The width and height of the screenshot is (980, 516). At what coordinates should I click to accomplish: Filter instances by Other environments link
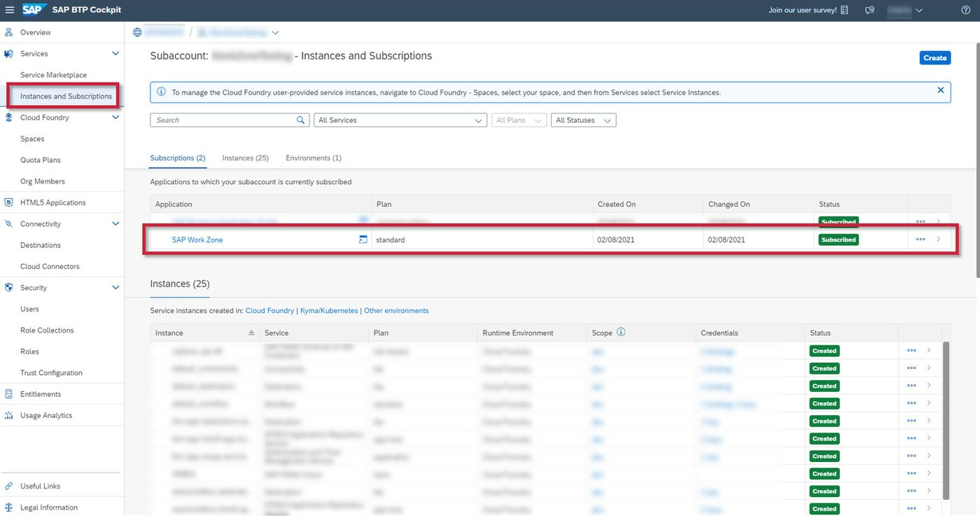(x=396, y=311)
